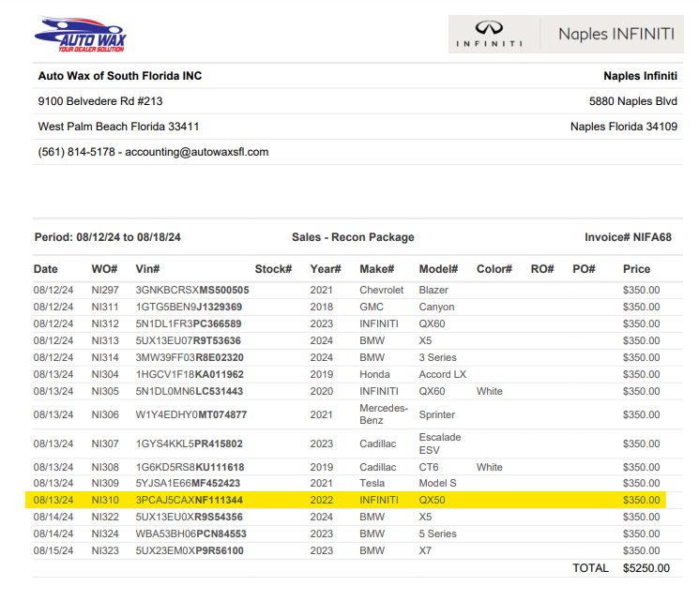Open the accounting@autowaxsfl.com email address
Screen dimensions: 699x616
click(197, 152)
